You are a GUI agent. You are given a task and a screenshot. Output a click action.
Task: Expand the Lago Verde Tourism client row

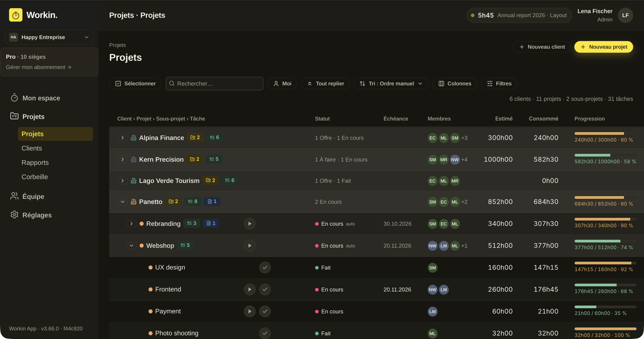tap(123, 181)
